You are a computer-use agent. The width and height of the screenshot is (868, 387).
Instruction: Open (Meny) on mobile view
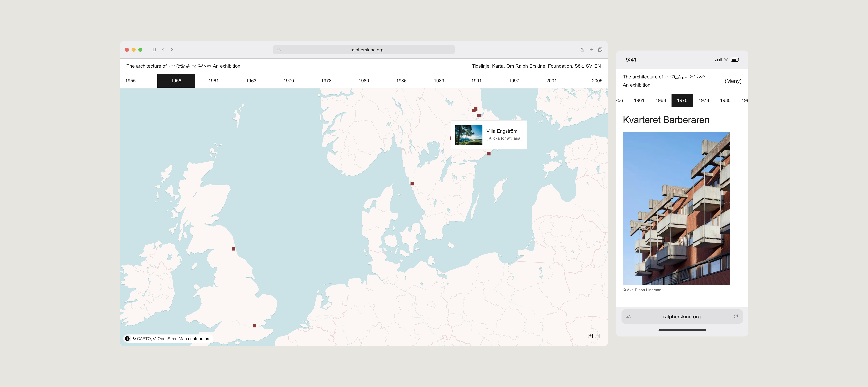click(x=733, y=81)
